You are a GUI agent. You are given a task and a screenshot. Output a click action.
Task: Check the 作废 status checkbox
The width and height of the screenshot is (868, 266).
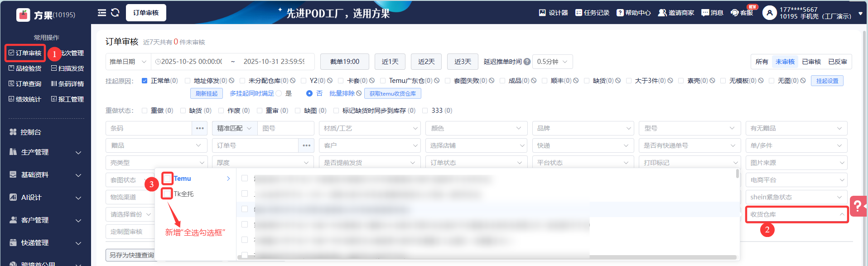pos(221,111)
